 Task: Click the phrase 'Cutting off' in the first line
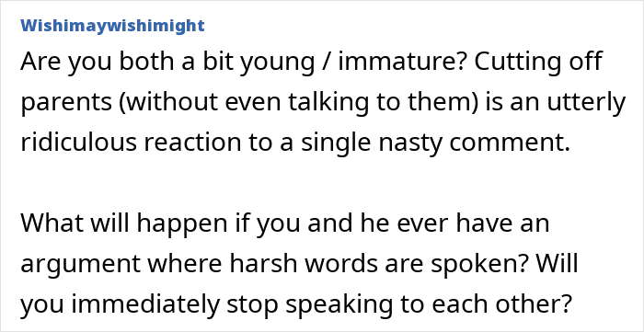(538, 62)
